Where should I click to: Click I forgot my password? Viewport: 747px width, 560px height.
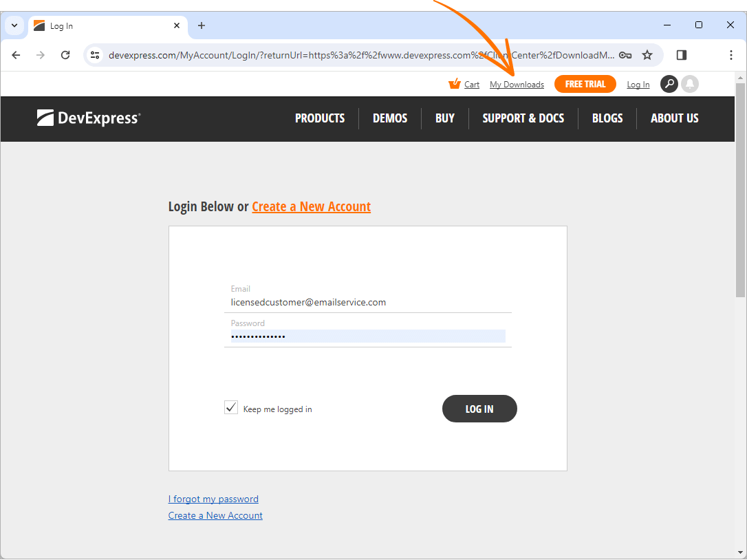coord(213,499)
